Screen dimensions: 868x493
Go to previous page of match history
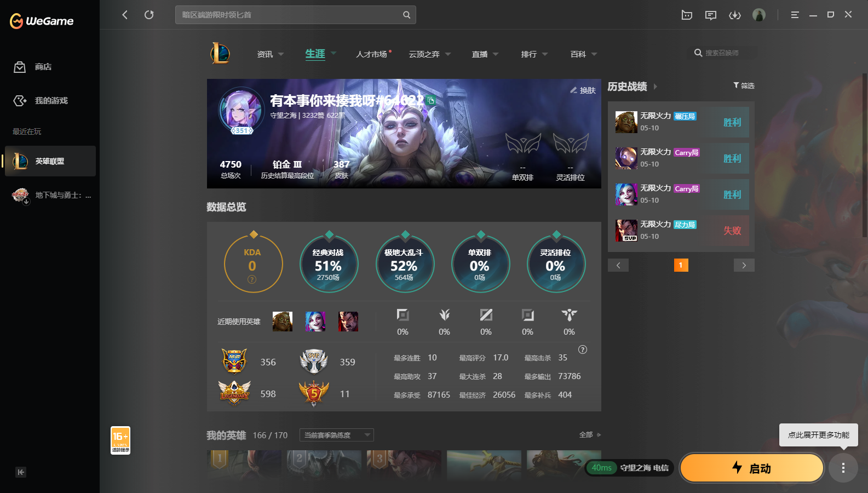(x=618, y=265)
